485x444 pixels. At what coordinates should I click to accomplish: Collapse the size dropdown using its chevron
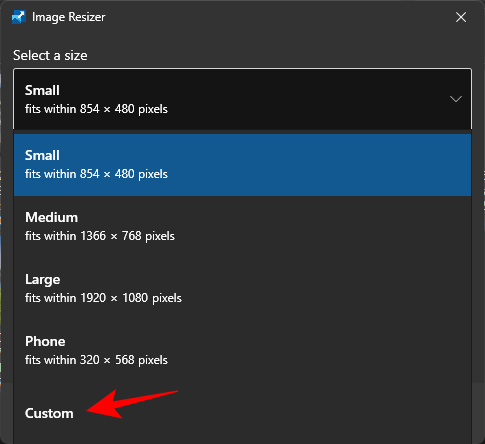(455, 99)
